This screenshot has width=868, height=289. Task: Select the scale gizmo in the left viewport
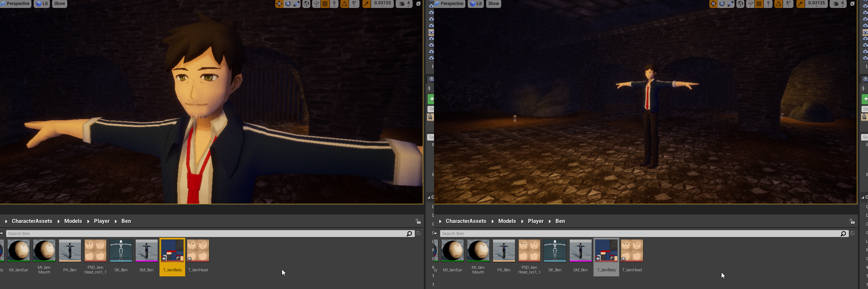point(297,4)
